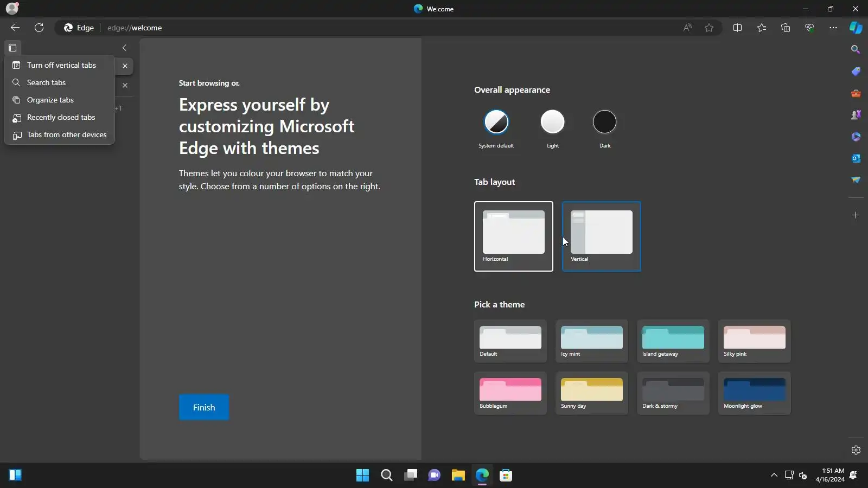
Task: Open the Tools briefcase in the sidebar
Action: 856,93
